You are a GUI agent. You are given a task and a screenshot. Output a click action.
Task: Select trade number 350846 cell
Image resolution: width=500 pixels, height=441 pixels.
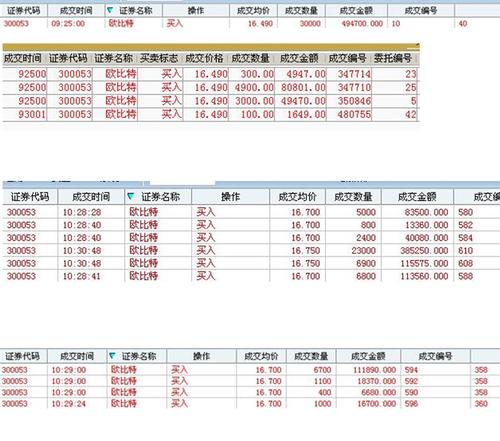[x=354, y=101]
